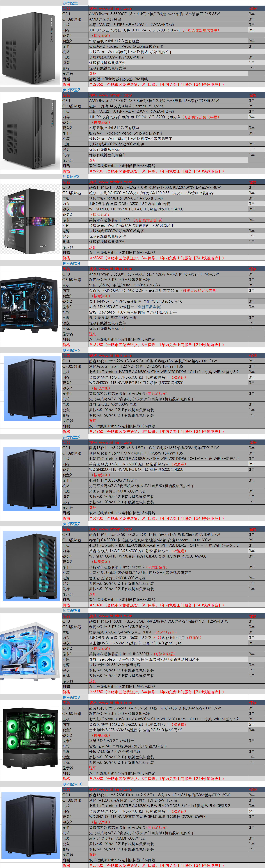Click the 利民PA120 双塔双风扇 cooler row
Image resolution: width=265 pixels, height=868 pixels.
[163, 800]
